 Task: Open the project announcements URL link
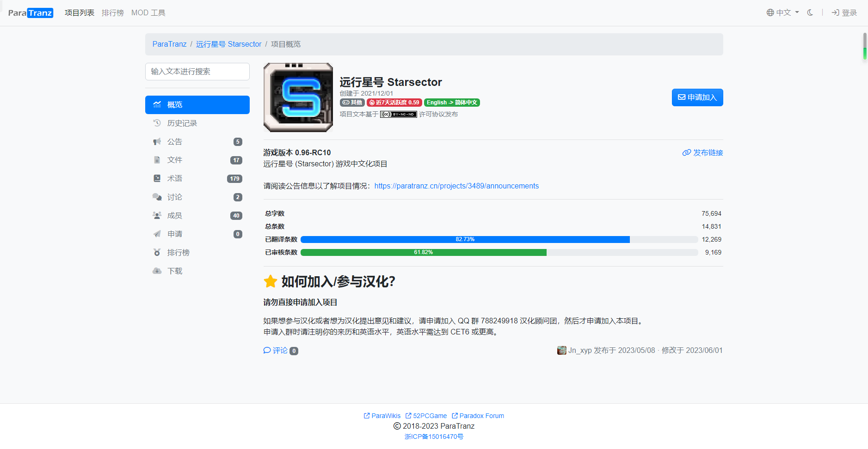tap(456, 186)
